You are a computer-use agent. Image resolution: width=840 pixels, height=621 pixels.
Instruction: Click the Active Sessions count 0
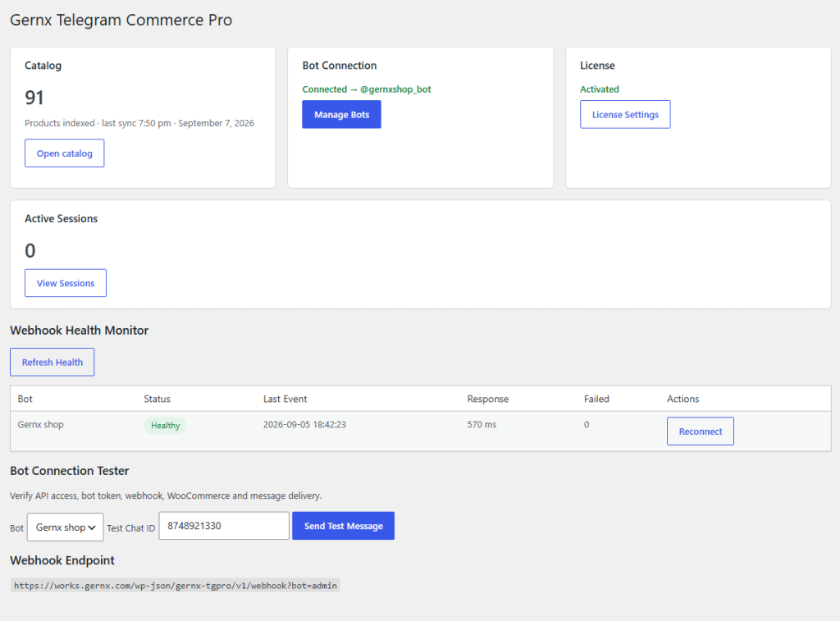tap(30, 251)
